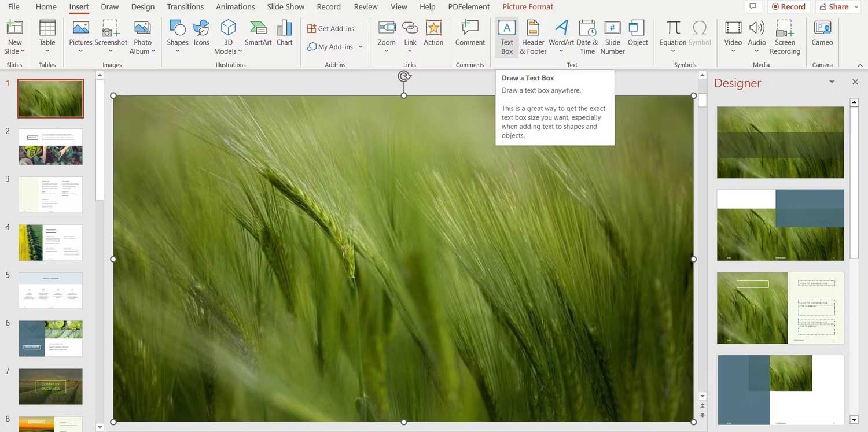Insert a Table from the ribbon
Image resolution: width=868 pixels, height=432 pixels.
(x=47, y=35)
